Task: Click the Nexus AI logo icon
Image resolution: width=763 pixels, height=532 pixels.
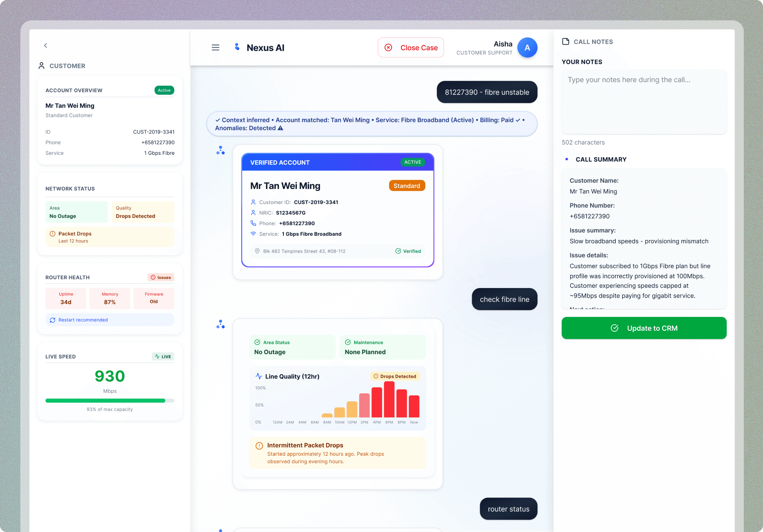Action: click(237, 47)
